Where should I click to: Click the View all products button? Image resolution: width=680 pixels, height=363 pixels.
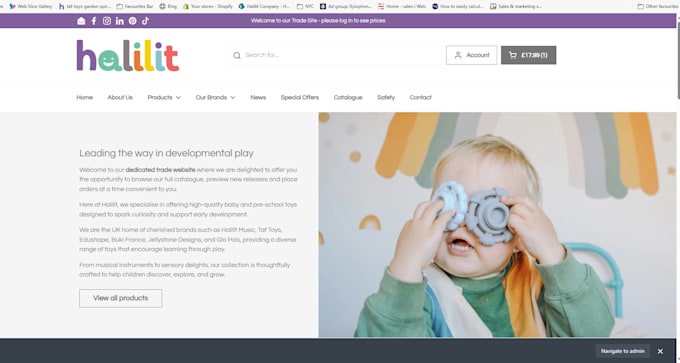(x=121, y=298)
